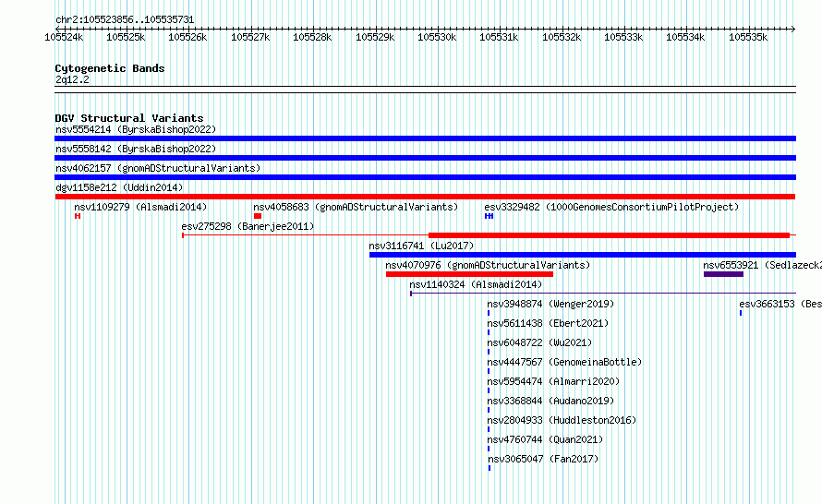Open esv275298 (Banerjee2011) label
This screenshot has width=822, height=504.
point(248,226)
